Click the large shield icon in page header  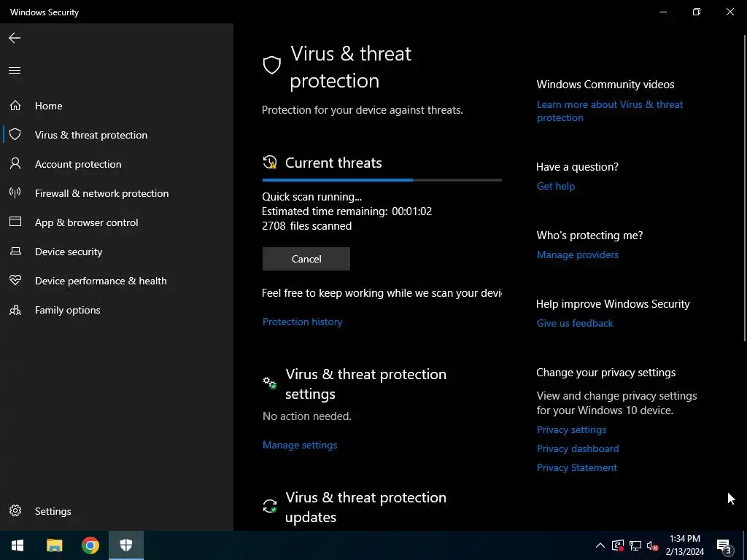271,65
